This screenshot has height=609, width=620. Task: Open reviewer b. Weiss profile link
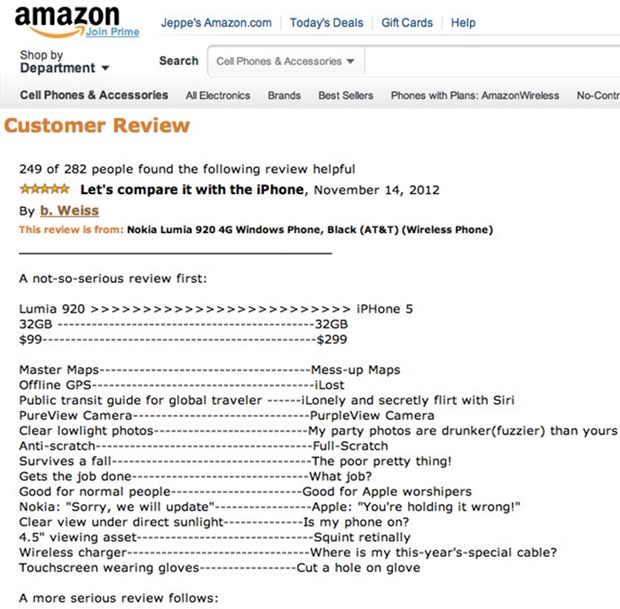pyautogui.click(x=70, y=210)
